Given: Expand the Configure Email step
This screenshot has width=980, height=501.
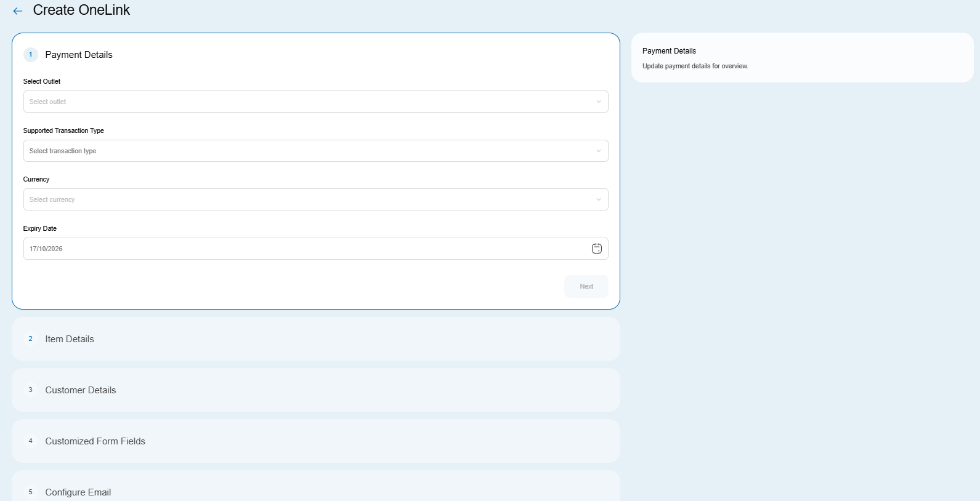Looking at the screenshot, I should pyautogui.click(x=315, y=486).
